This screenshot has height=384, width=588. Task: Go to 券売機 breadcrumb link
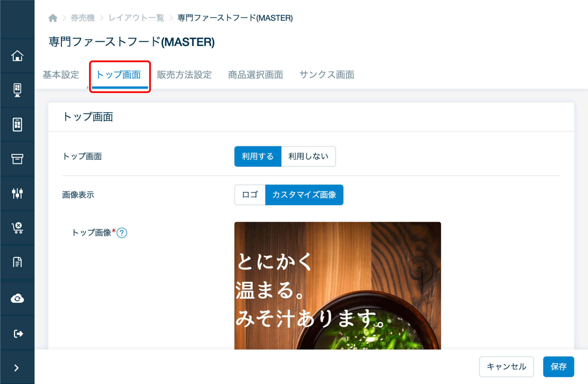(x=83, y=18)
